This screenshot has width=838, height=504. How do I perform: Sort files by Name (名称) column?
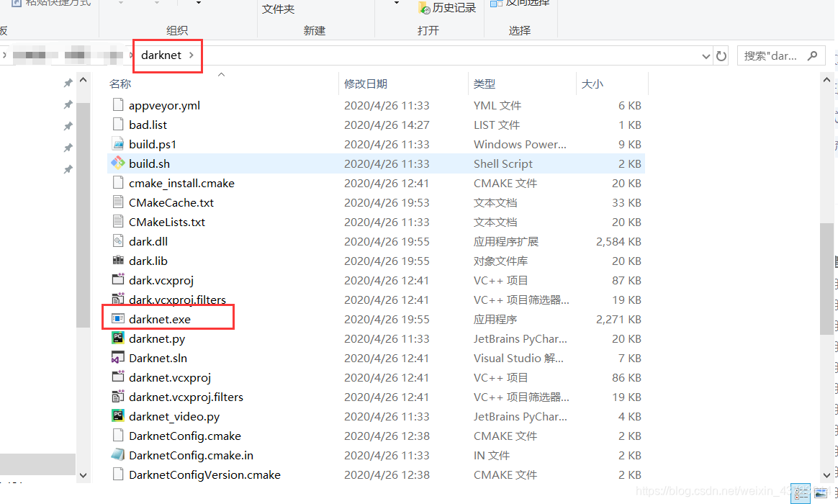[120, 84]
